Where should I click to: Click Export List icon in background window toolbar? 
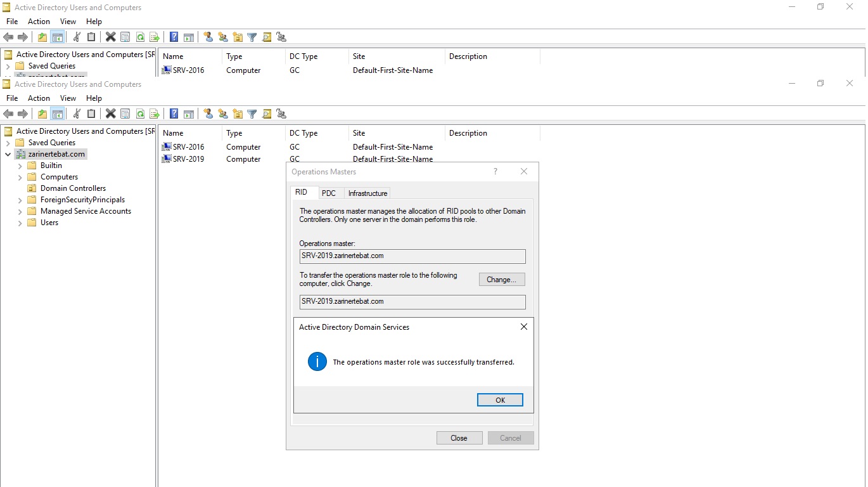point(154,37)
